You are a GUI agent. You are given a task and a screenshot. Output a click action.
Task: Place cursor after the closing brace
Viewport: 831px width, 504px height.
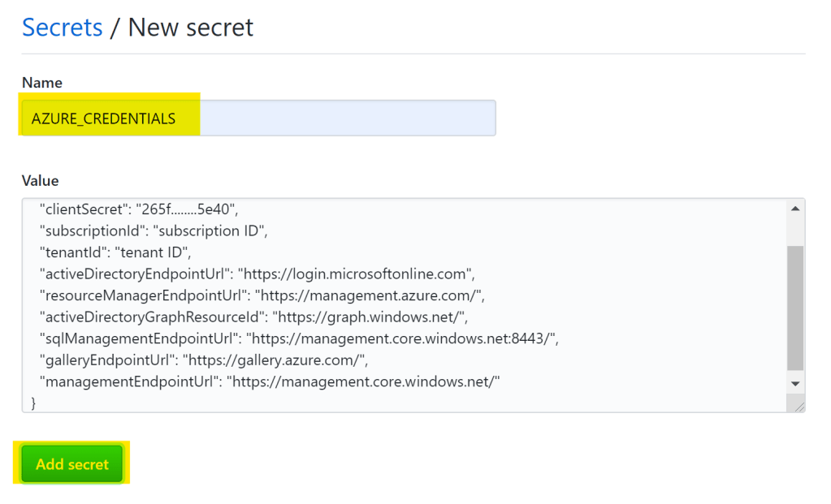pyautogui.click(x=38, y=402)
